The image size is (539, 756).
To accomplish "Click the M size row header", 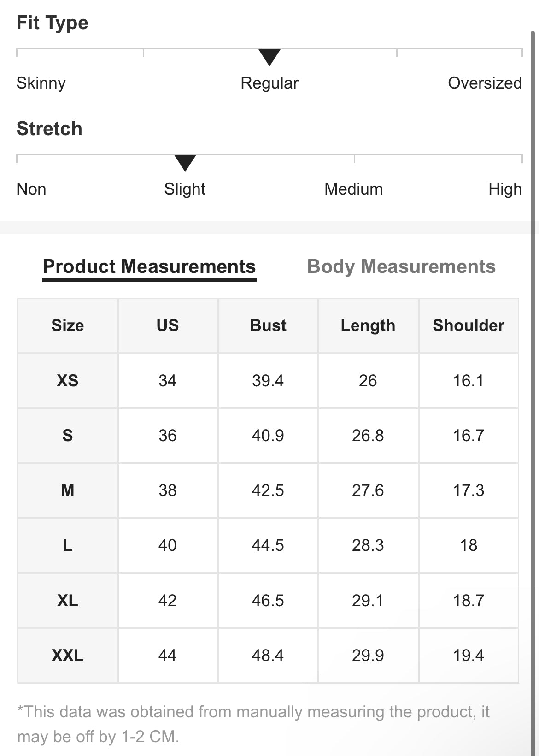I will (68, 490).
